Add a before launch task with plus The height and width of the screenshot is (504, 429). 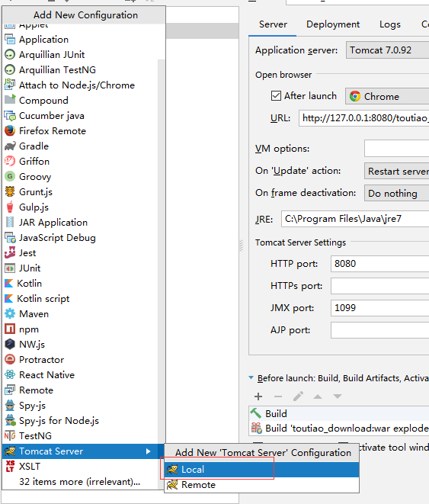[x=258, y=396]
